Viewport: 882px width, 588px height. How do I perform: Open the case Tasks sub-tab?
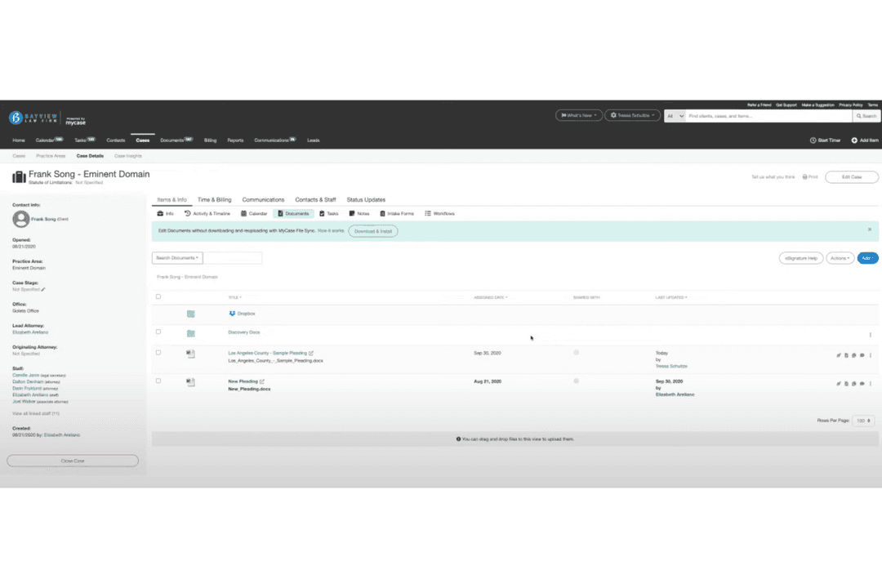(329, 214)
